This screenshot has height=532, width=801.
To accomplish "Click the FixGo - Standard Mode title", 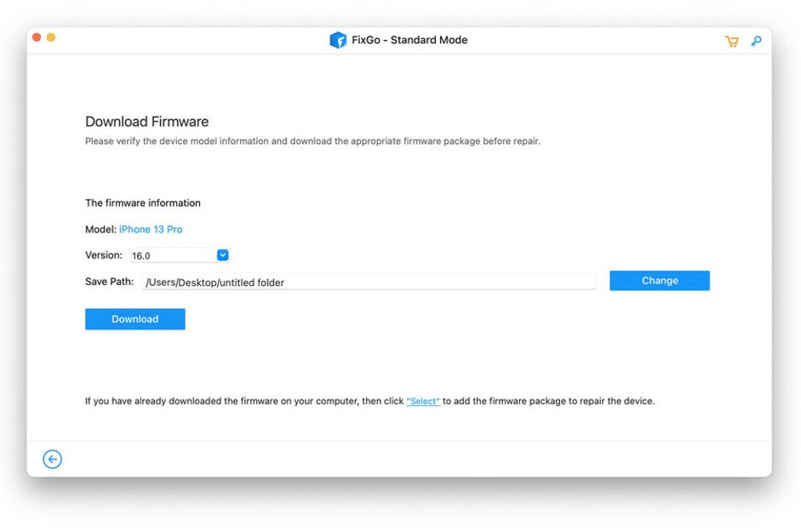I will 409,40.
